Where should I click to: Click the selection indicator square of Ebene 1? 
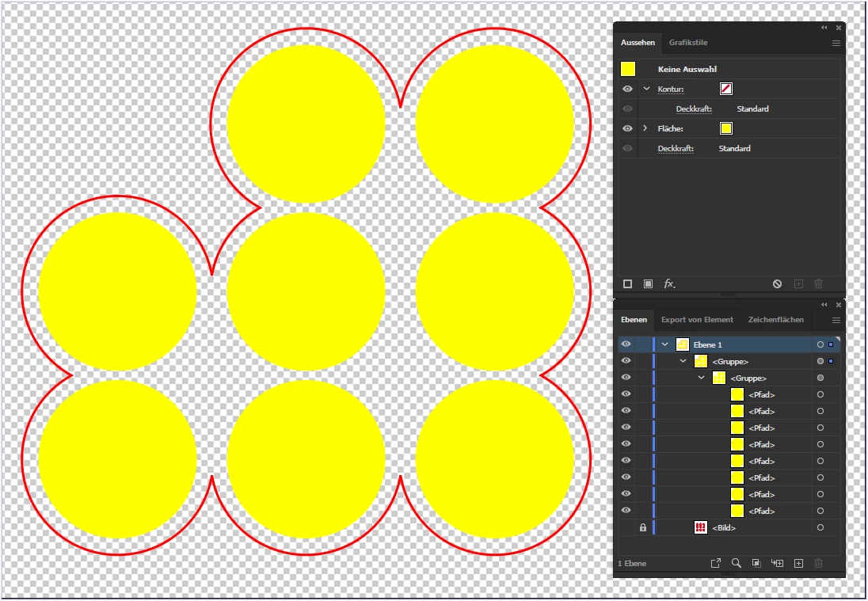click(831, 344)
